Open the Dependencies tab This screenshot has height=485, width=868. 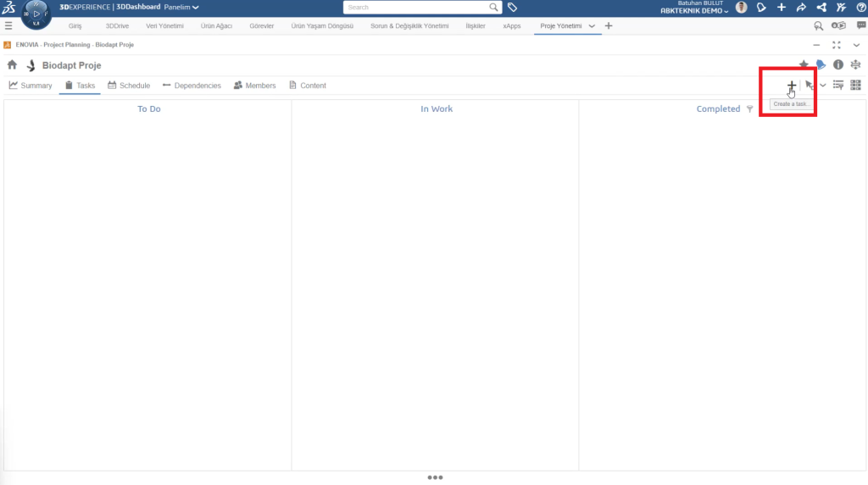click(x=192, y=86)
